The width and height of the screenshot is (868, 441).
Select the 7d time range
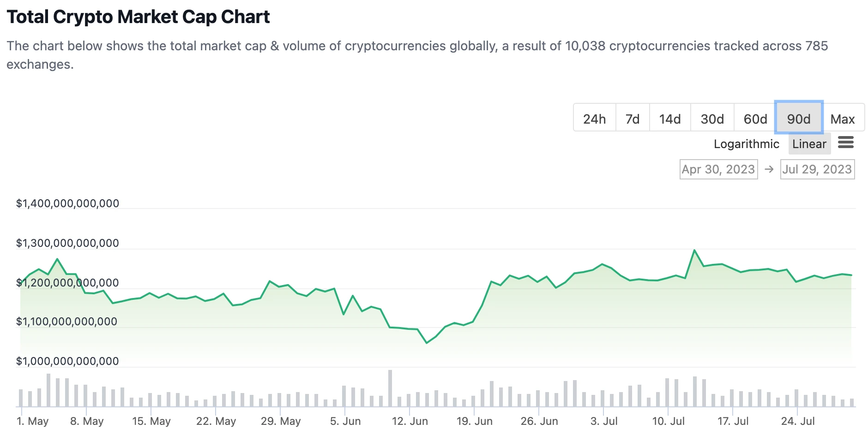[632, 119]
